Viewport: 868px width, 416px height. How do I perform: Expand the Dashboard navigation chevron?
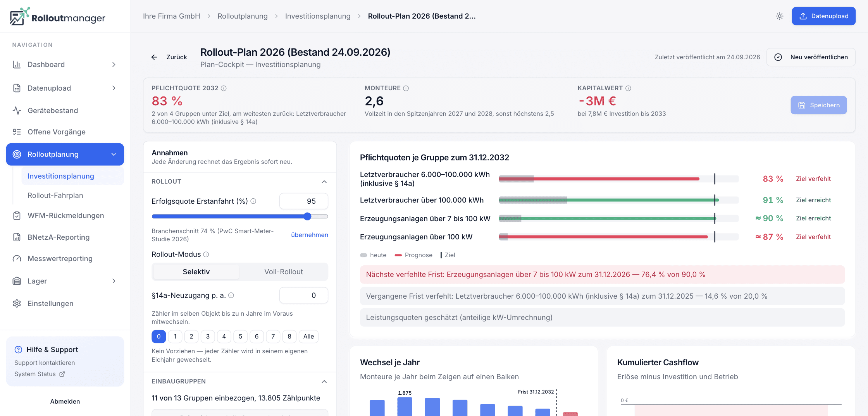coord(114,64)
